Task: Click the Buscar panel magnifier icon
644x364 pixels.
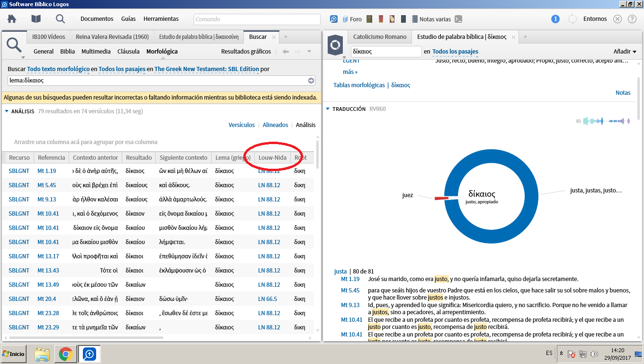Action: click(x=14, y=44)
